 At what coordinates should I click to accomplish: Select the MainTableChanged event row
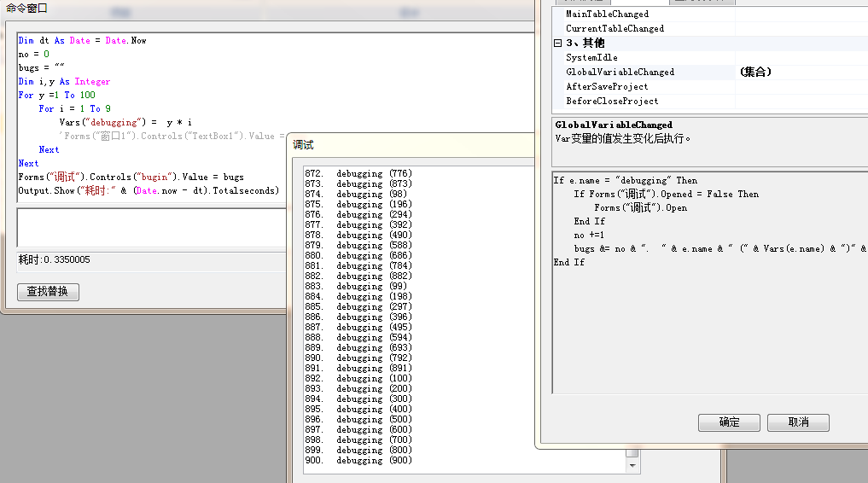click(x=607, y=14)
